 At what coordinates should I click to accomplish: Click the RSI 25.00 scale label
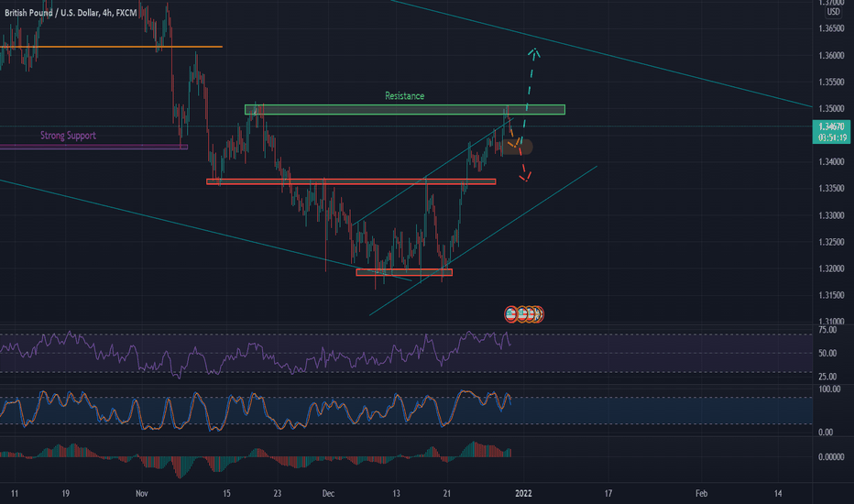tap(827, 377)
